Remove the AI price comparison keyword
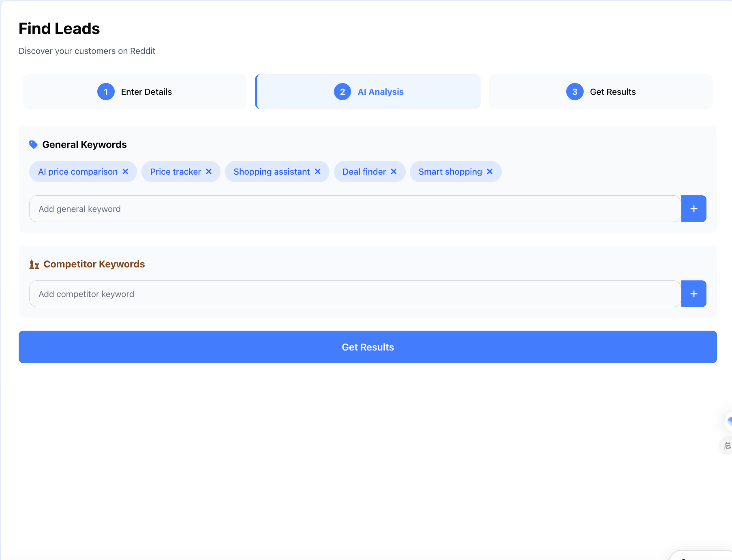Screen dimensions: 732x560 [125, 172]
